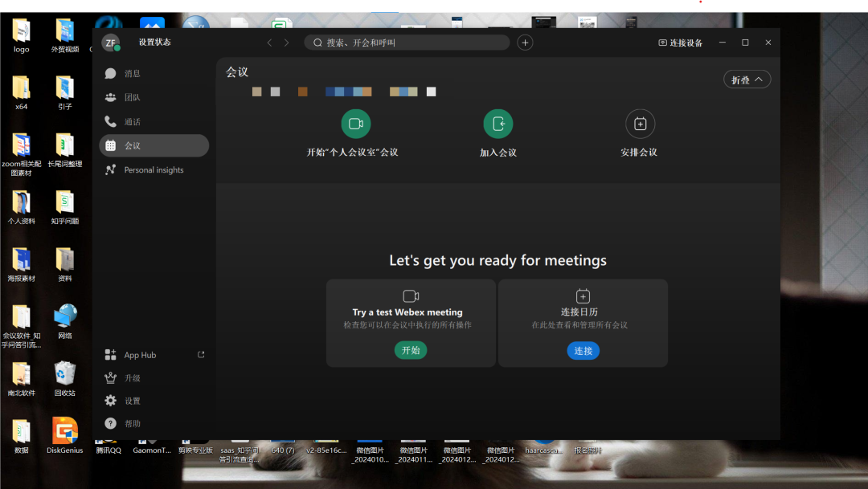Click the search and call input field

point(406,42)
